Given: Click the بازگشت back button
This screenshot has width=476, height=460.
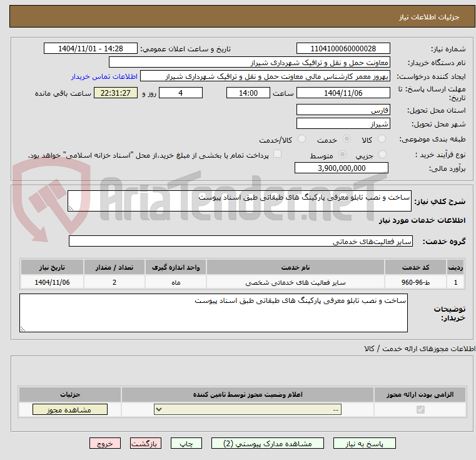Looking at the screenshot, I should click(x=145, y=443).
